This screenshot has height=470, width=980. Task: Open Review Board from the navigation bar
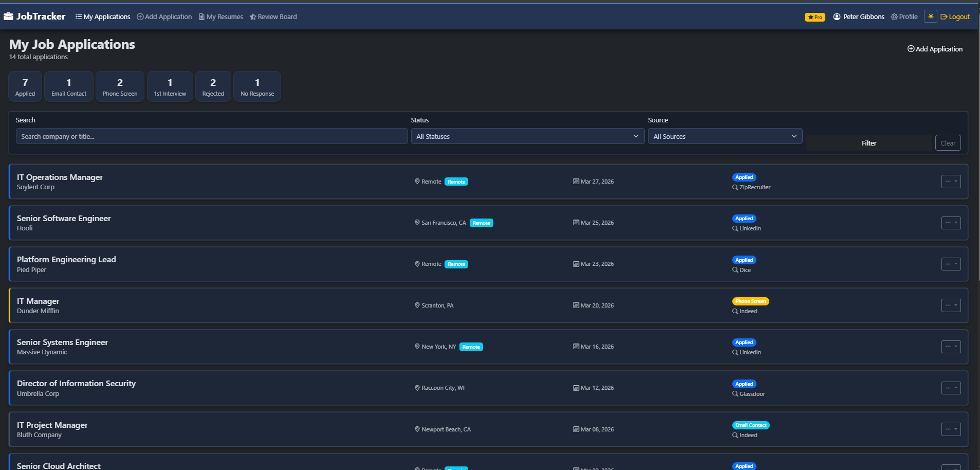tap(277, 16)
